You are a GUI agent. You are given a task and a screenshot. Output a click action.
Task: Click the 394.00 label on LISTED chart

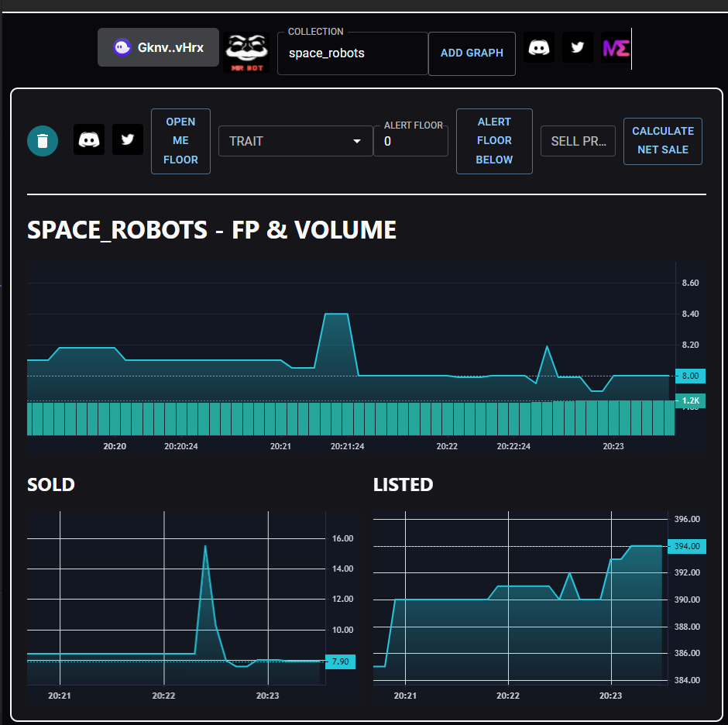(x=687, y=546)
